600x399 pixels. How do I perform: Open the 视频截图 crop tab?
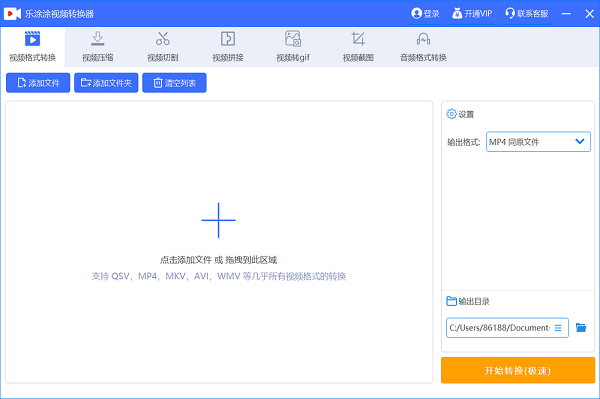click(358, 47)
